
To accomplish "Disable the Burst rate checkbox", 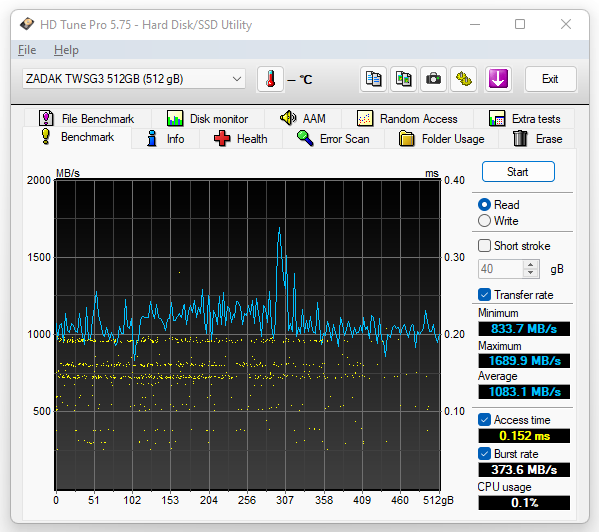I will click(x=484, y=454).
